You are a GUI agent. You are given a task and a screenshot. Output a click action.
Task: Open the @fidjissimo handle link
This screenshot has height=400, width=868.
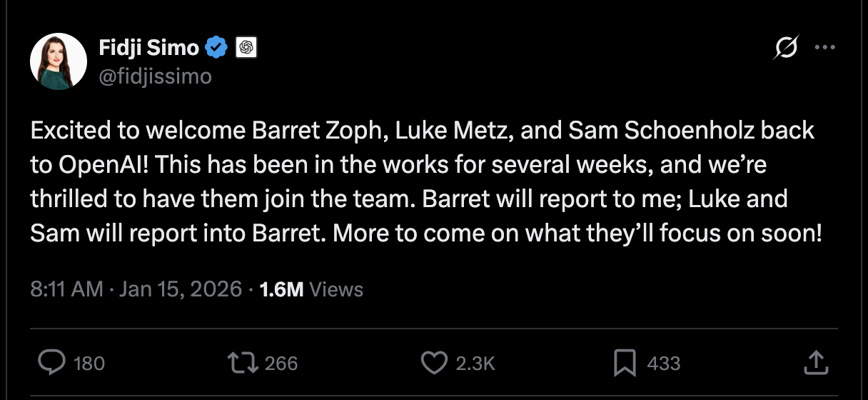155,76
